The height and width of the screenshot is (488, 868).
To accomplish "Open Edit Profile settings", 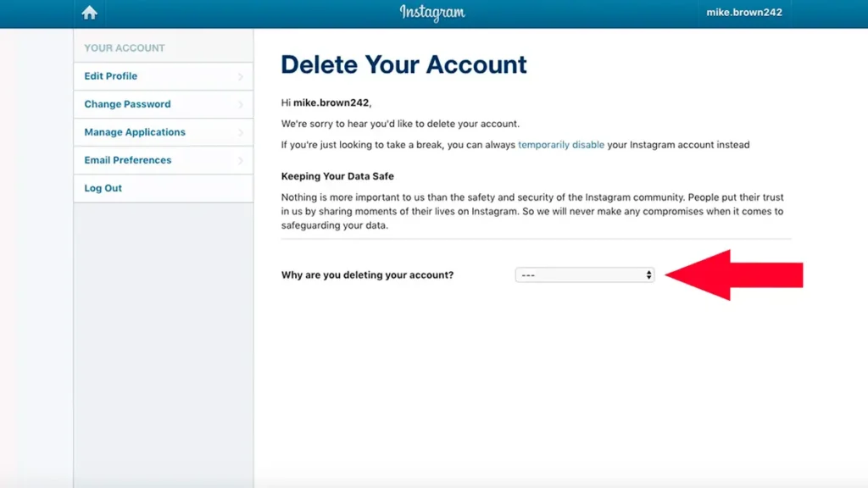I will (164, 76).
